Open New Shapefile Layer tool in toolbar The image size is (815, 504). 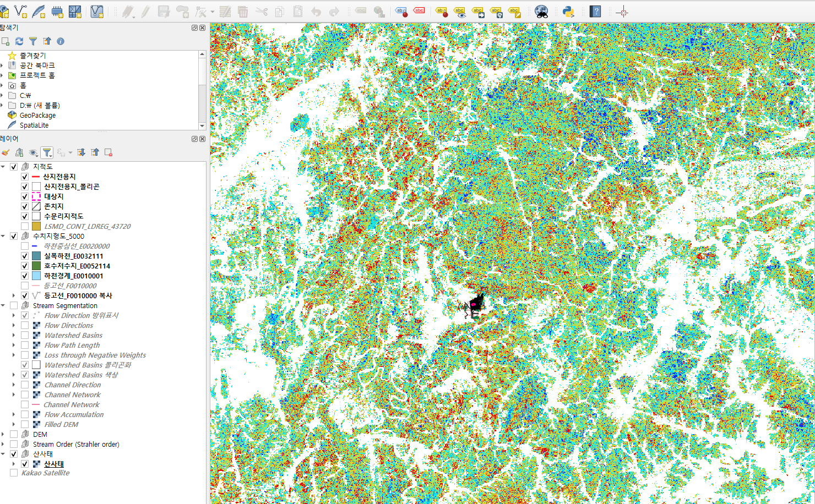21,11
